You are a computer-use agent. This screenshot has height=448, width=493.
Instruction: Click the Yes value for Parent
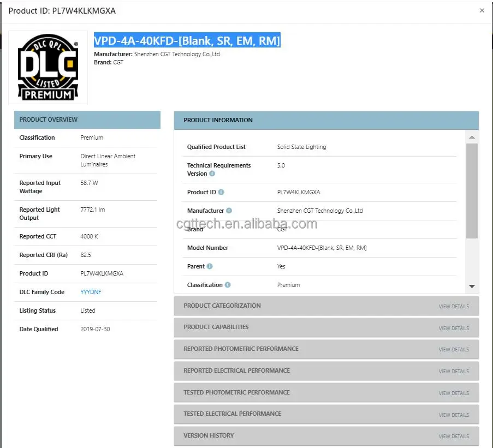click(281, 266)
